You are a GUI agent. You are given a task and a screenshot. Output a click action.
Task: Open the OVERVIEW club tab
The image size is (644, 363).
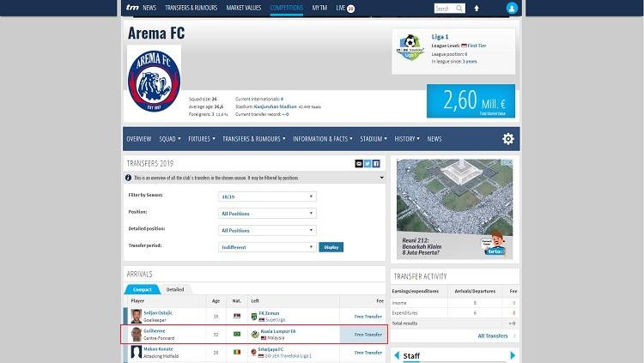[x=139, y=139]
